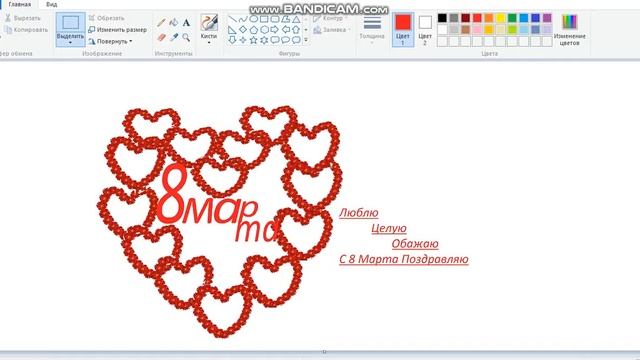Pick the orange color swatch

489,18
